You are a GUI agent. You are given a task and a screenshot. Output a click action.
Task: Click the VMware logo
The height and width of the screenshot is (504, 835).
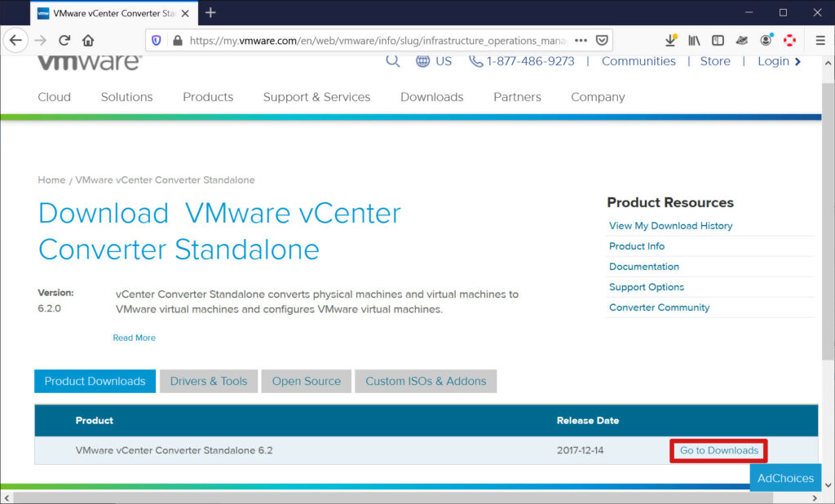pos(90,62)
